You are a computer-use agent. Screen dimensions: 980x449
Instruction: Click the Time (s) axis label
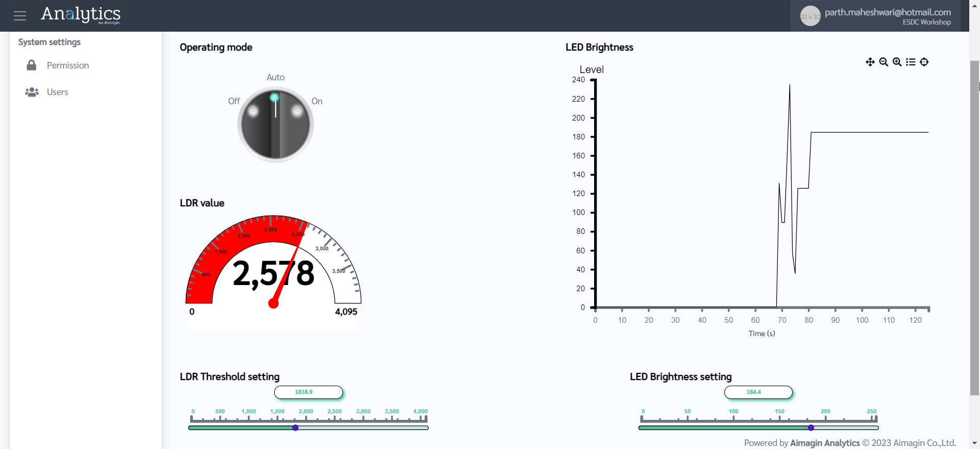pyautogui.click(x=762, y=334)
